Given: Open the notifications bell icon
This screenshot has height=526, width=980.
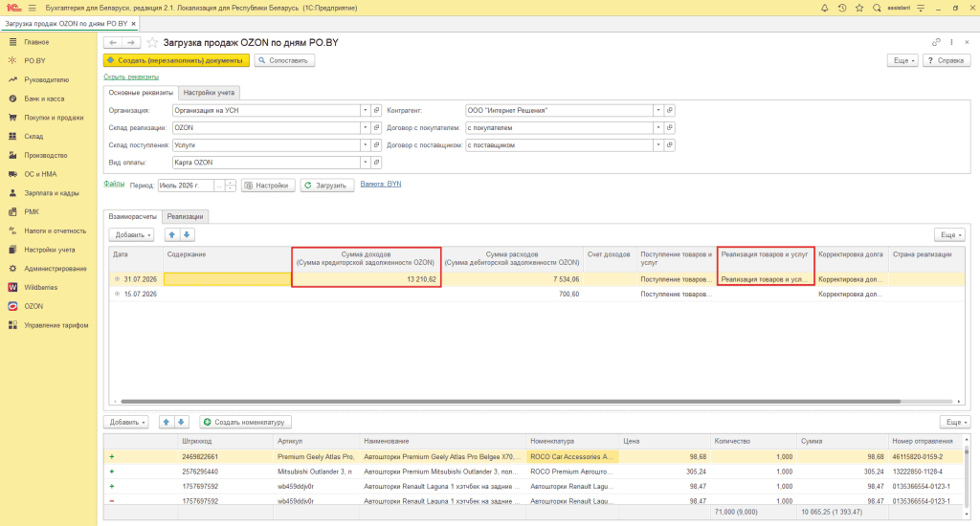Looking at the screenshot, I should click(x=824, y=8).
